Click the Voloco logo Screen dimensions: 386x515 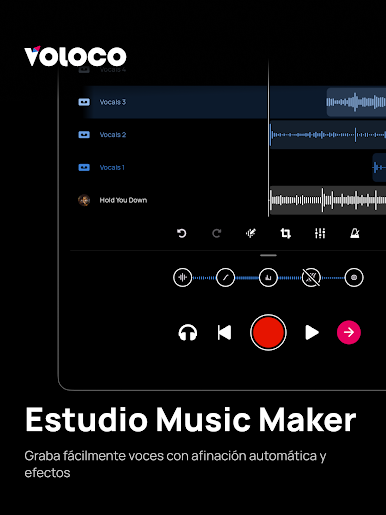click(x=75, y=56)
